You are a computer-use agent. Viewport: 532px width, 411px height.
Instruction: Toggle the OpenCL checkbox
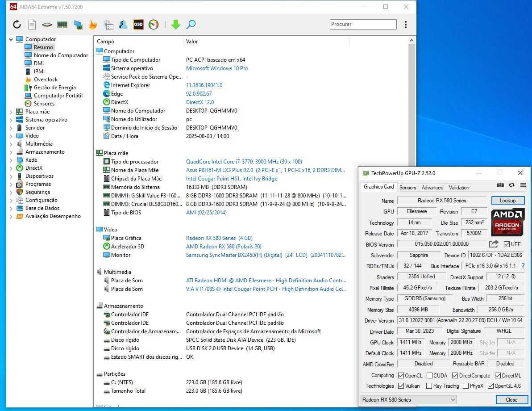tap(401, 375)
